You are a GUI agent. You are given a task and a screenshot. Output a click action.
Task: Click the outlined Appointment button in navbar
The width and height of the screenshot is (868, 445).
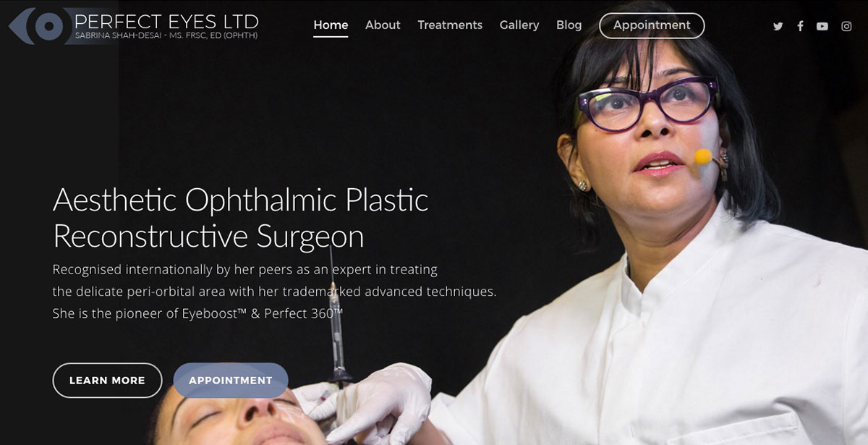click(x=652, y=25)
